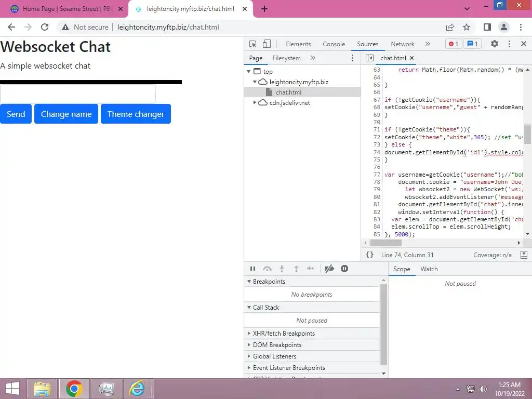Viewport: 532px width, 399px height.
Task: Open Internet Explorer from taskbar
Action: [x=137, y=389]
